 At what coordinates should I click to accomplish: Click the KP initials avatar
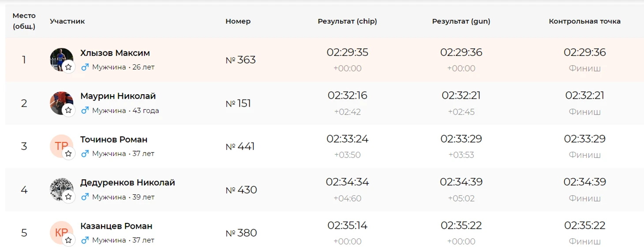click(x=60, y=231)
